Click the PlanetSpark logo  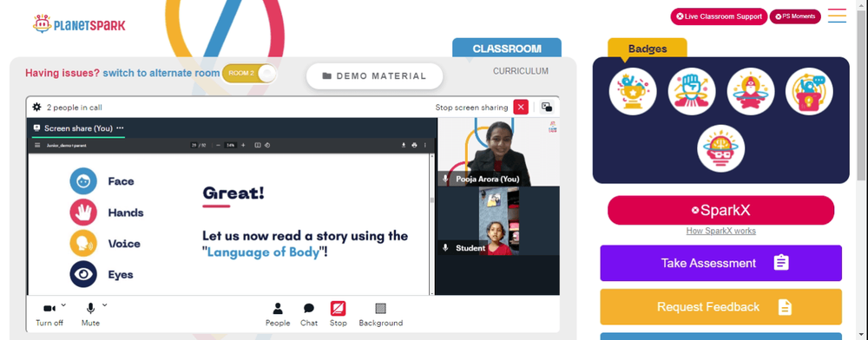click(x=79, y=24)
